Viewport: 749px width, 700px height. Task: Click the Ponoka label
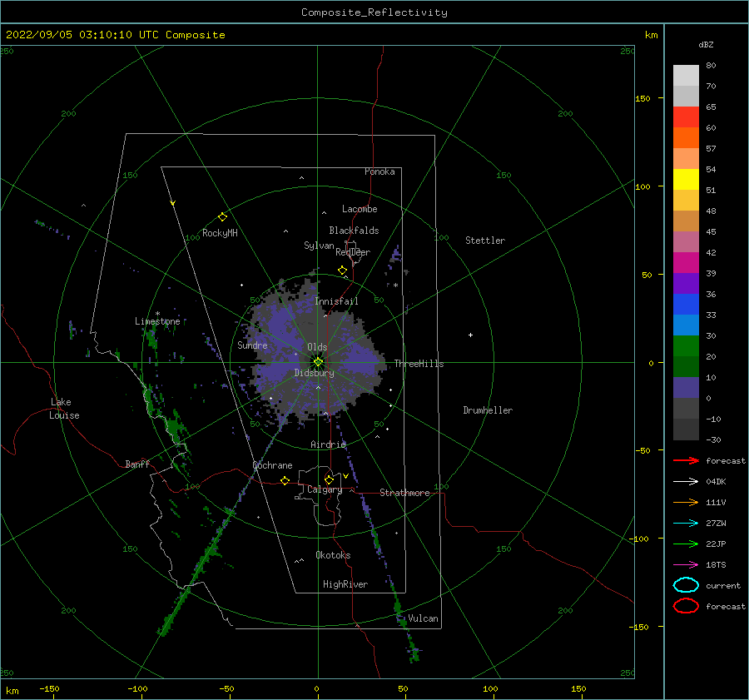coord(379,171)
